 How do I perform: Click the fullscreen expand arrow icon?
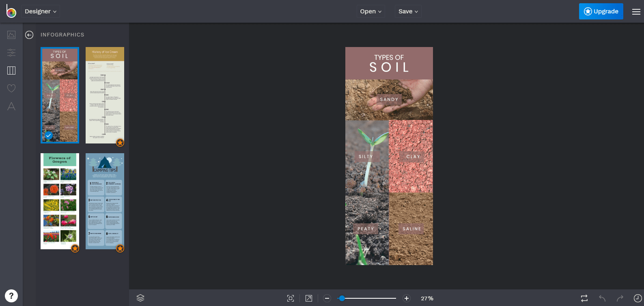click(x=309, y=298)
